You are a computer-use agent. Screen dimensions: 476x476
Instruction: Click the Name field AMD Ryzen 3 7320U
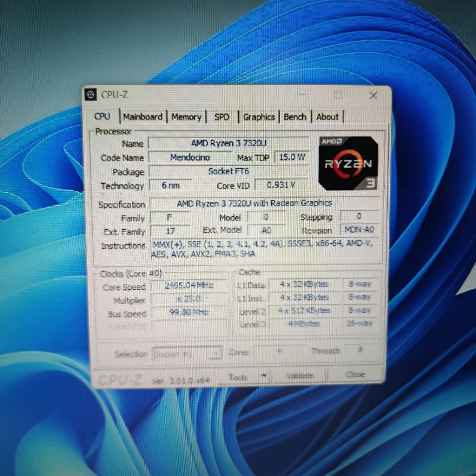point(228,143)
